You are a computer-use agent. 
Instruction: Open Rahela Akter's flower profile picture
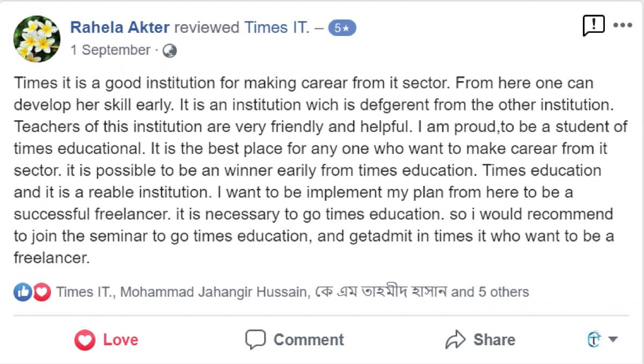tap(37, 39)
